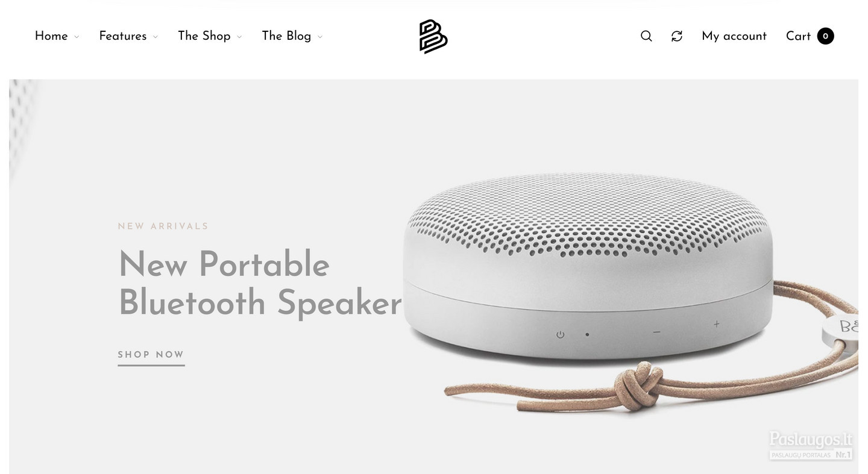Expand The Blog dropdown arrow
Viewport: 868px width, 474px height.
pos(320,37)
